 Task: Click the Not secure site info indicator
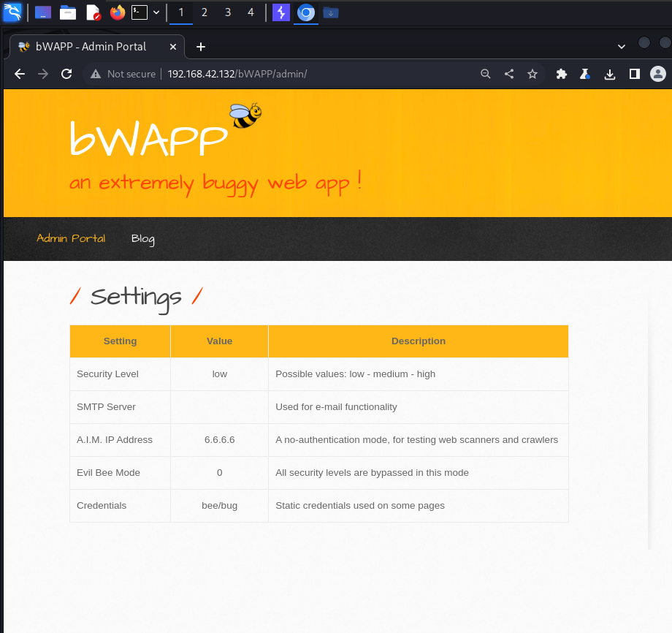(x=123, y=74)
